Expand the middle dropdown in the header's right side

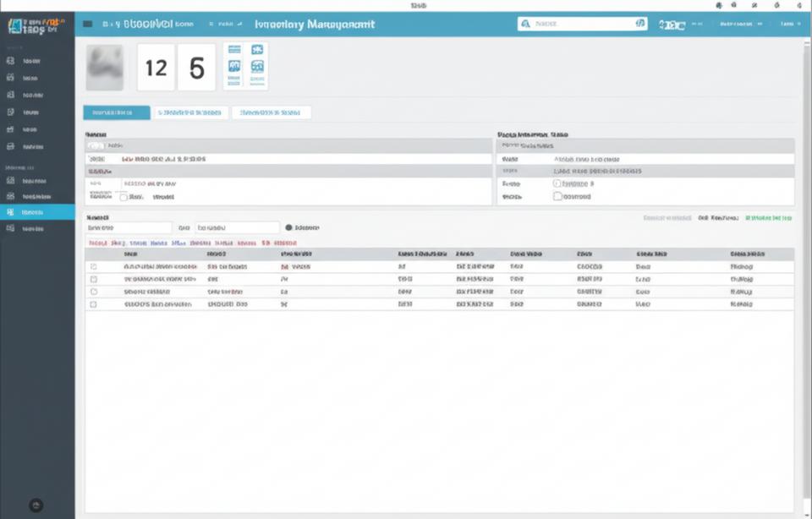740,25
